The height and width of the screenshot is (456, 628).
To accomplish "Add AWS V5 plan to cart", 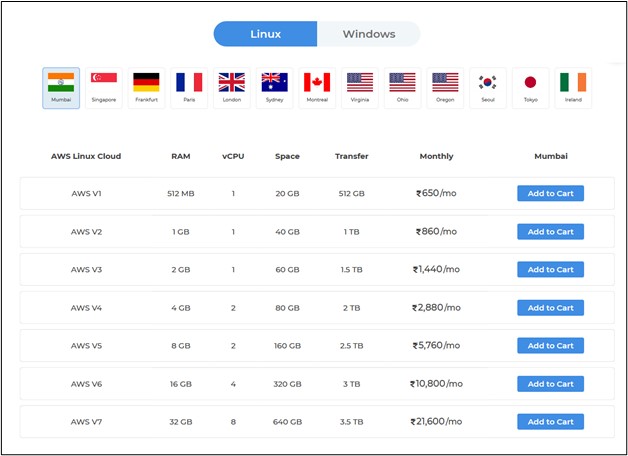I will coord(550,346).
